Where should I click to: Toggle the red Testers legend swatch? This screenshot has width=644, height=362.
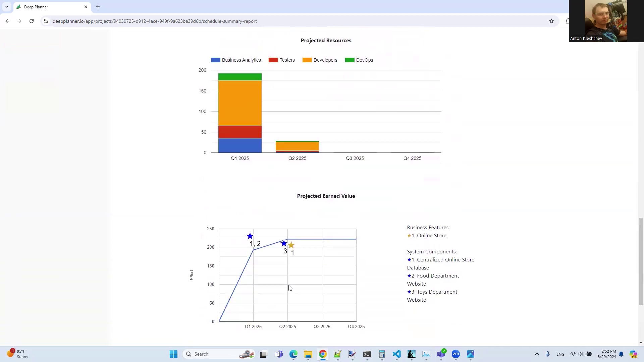273,60
